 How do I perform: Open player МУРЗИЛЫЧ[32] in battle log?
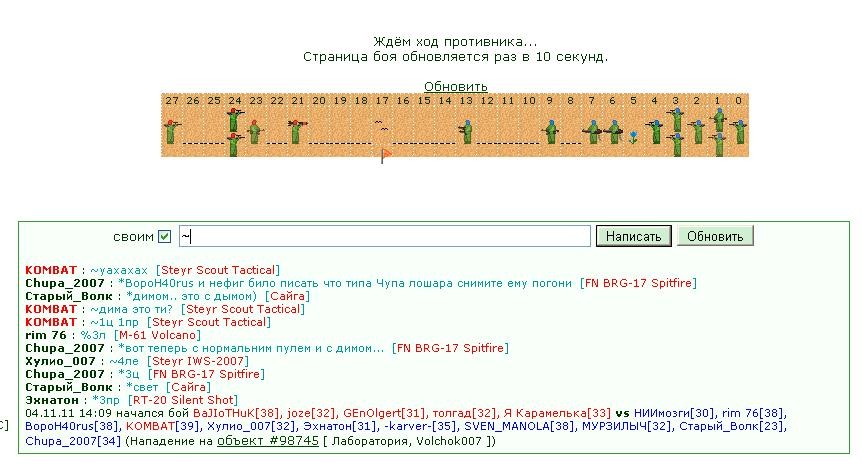tap(627, 426)
